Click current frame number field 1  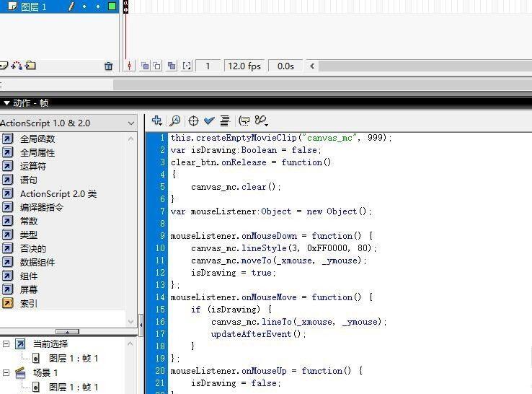208,66
